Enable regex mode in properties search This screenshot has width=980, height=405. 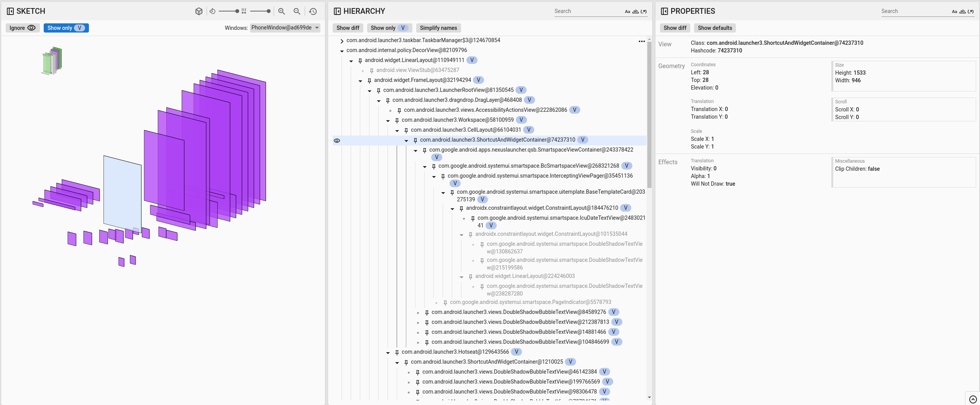pyautogui.click(x=971, y=11)
